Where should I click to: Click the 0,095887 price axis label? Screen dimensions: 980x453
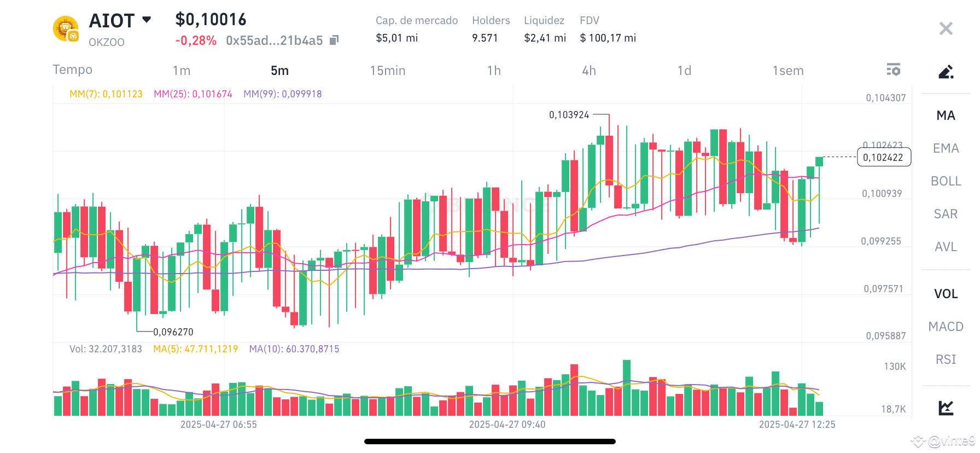point(886,336)
